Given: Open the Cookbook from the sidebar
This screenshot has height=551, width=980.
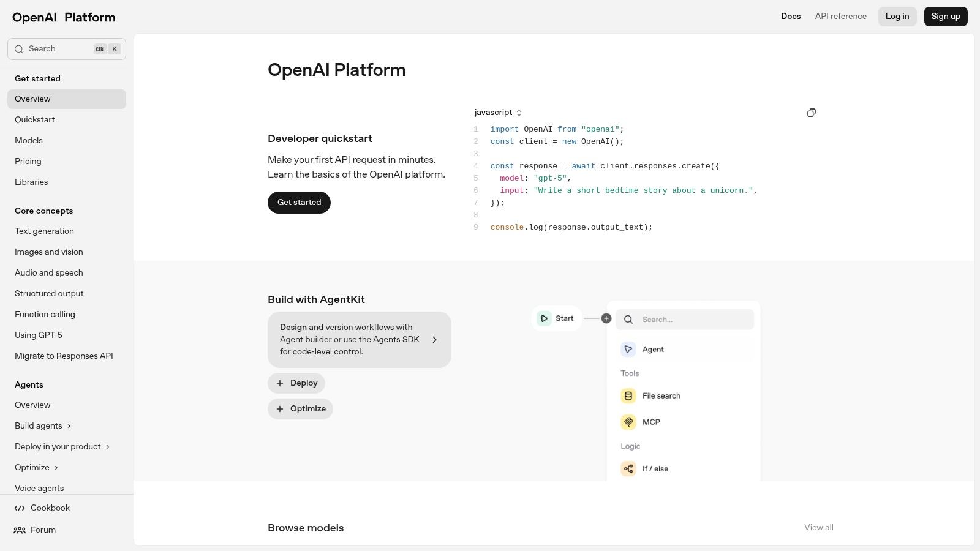Looking at the screenshot, I should [x=50, y=508].
